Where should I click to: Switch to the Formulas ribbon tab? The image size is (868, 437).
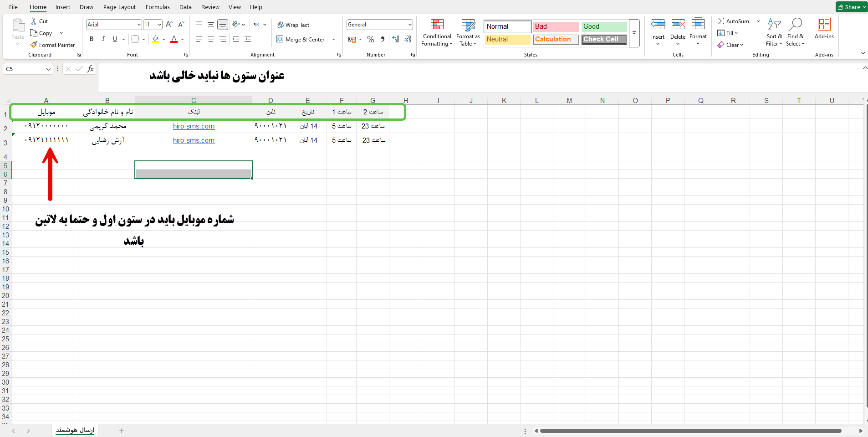click(158, 7)
